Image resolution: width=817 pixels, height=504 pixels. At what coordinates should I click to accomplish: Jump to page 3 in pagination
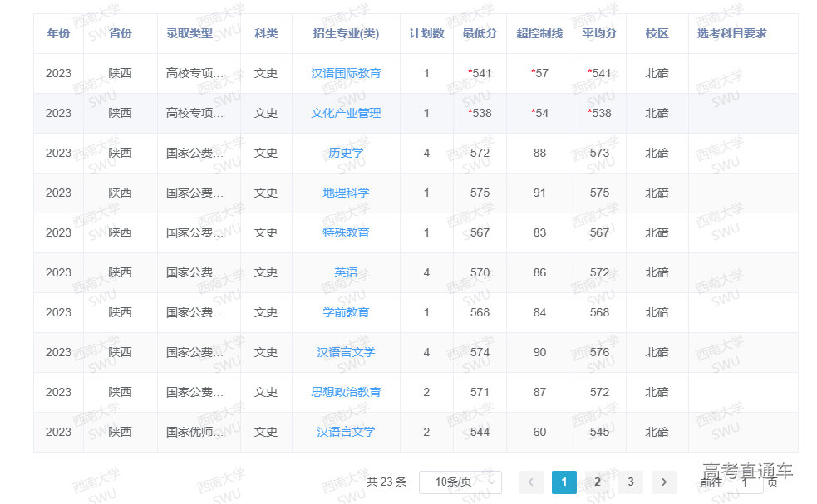[x=631, y=482]
